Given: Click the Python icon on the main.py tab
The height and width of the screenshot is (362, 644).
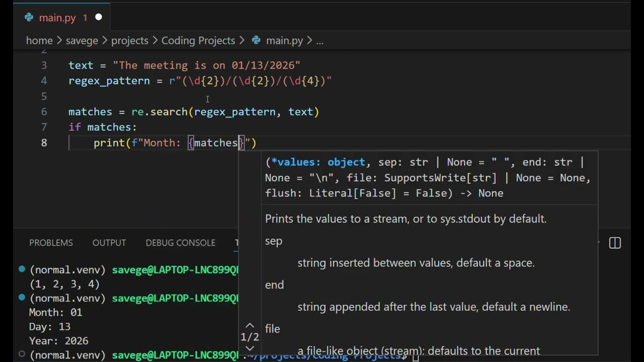Looking at the screenshot, I should click(x=29, y=18).
